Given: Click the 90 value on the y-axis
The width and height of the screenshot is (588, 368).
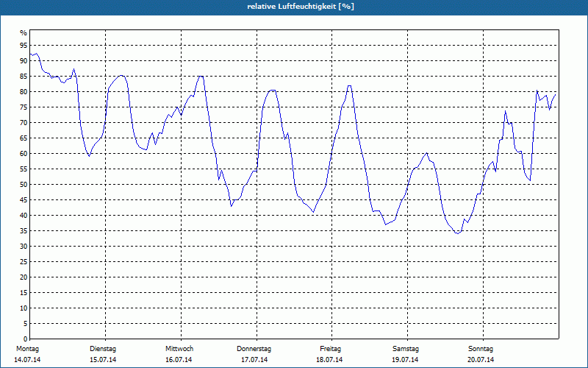Looking at the screenshot, I should tap(24, 61).
